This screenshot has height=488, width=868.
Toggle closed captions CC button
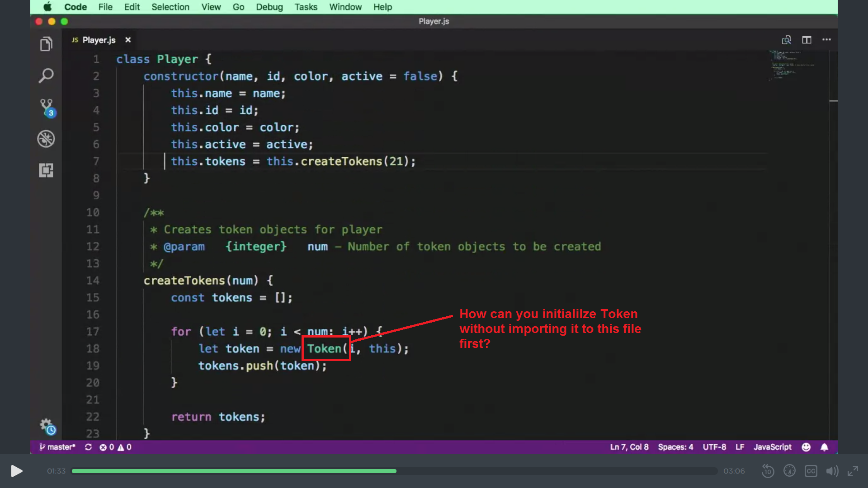[811, 471]
